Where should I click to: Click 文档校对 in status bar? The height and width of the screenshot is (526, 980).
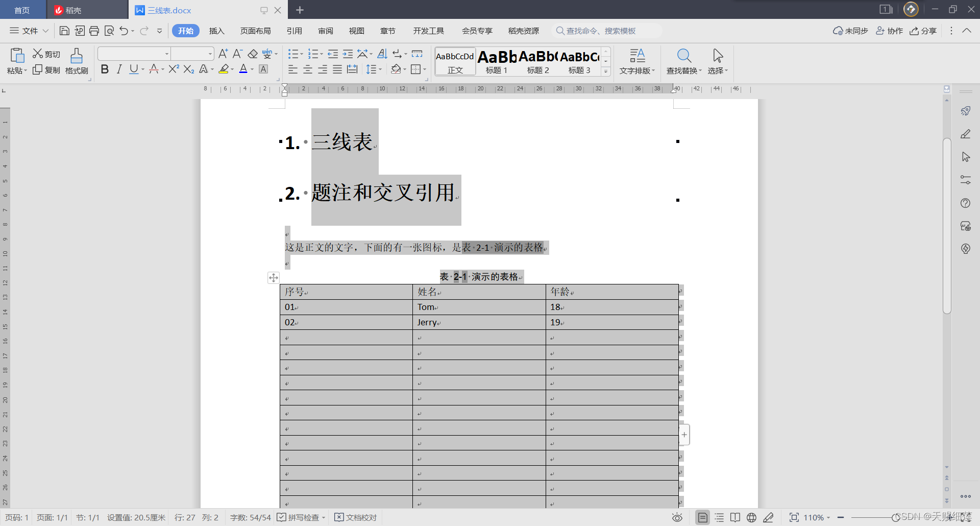click(x=356, y=517)
